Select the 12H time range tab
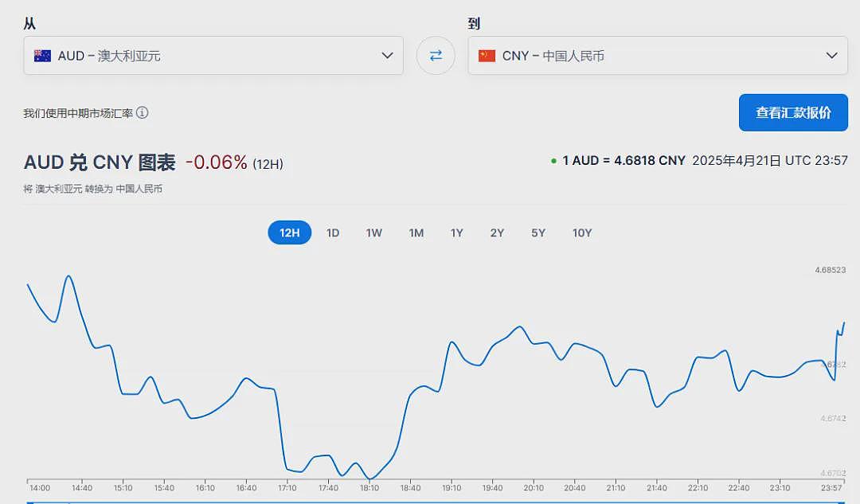 coord(290,232)
